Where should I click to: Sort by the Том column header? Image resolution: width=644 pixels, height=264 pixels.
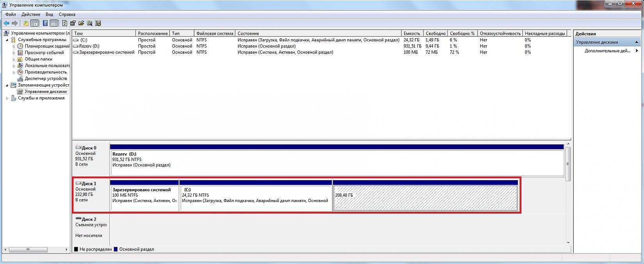(104, 34)
